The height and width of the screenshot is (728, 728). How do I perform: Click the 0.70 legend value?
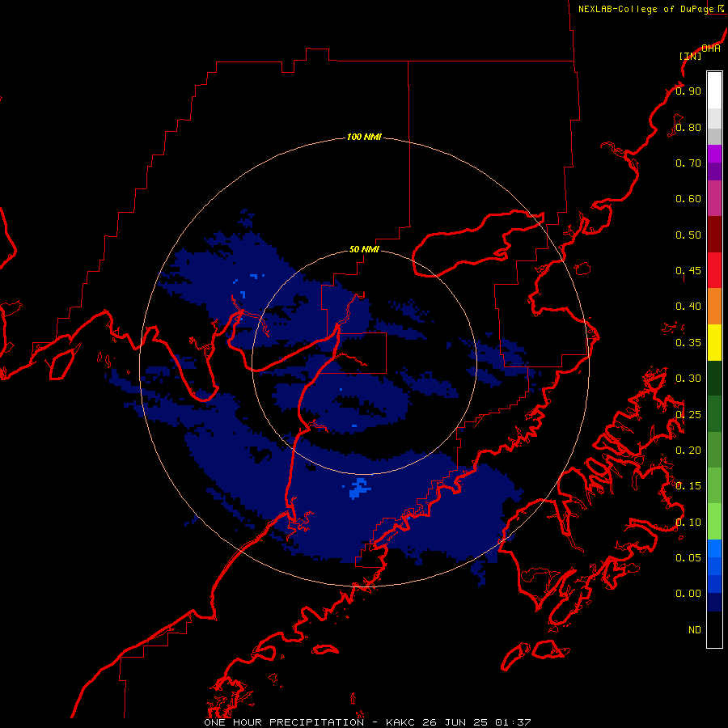[688, 163]
